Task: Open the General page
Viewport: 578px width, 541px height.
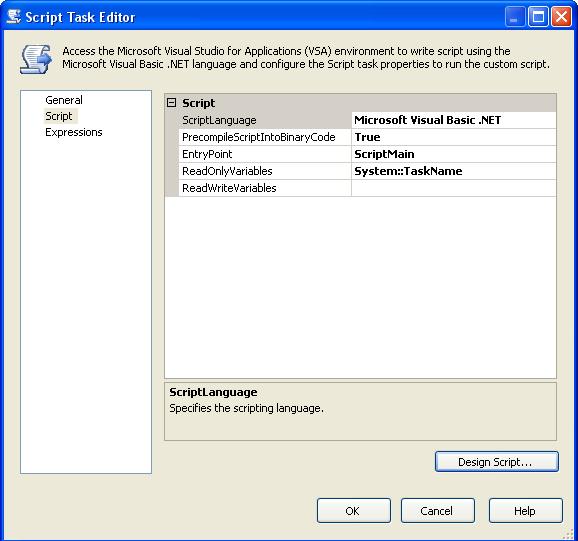Action: (64, 100)
